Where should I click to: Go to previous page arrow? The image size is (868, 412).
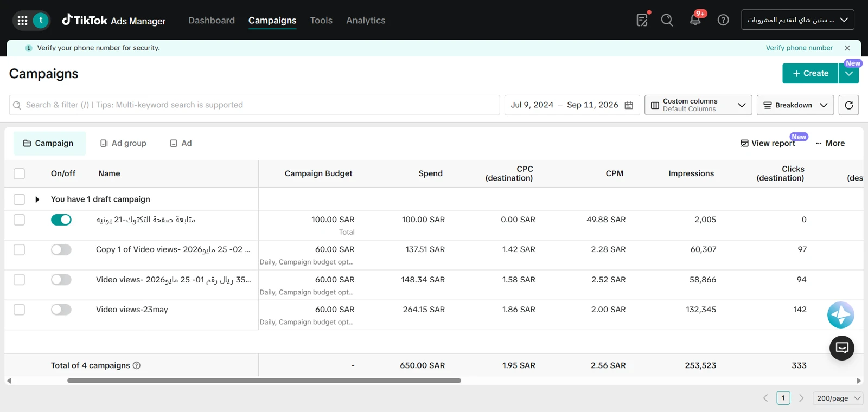tap(765, 398)
